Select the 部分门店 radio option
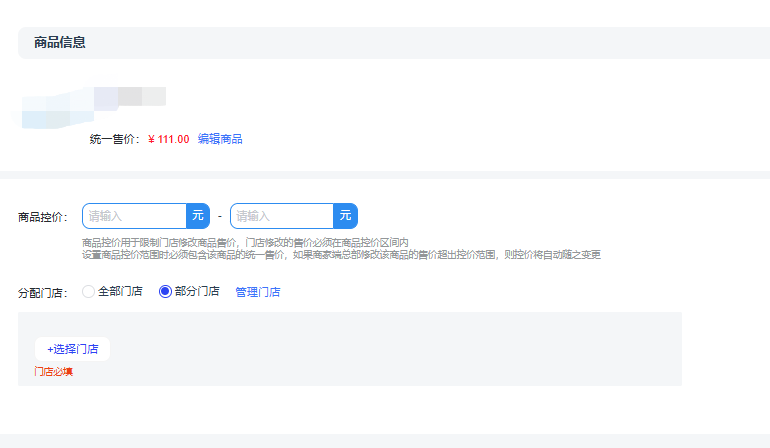770x448 pixels. (166, 292)
